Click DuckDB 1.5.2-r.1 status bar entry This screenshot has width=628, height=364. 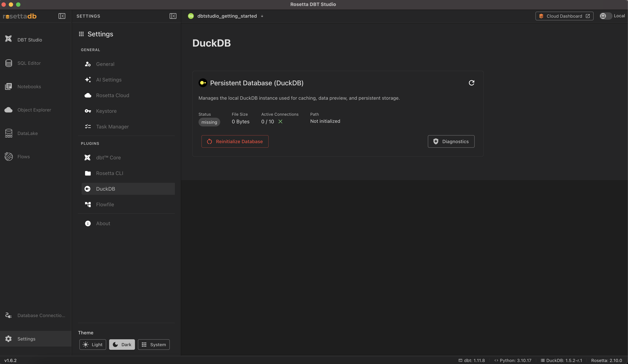click(561, 360)
